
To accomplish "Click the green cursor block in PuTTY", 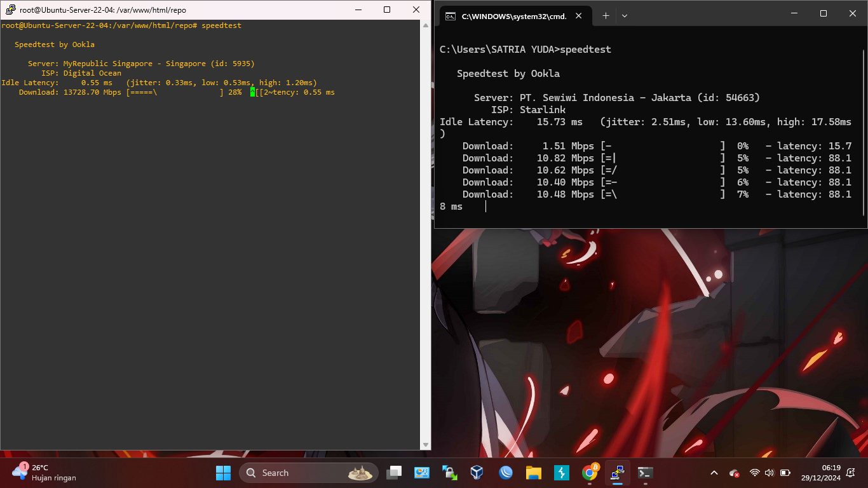I will point(252,92).
